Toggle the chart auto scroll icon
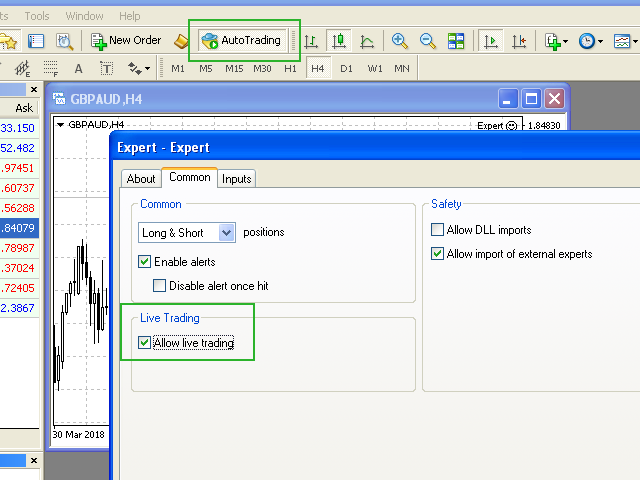The width and height of the screenshot is (640, 480). click(x=490, y=41)
